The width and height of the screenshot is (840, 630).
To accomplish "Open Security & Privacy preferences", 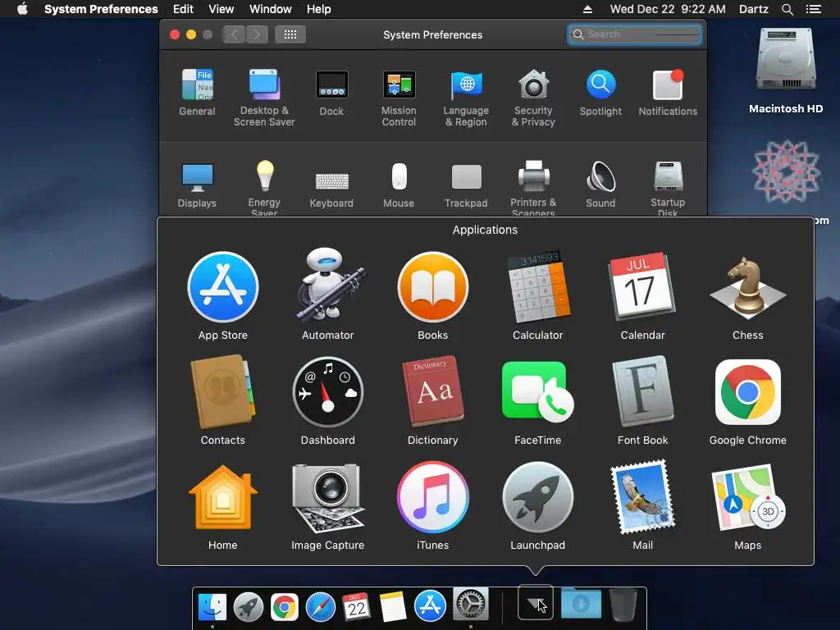I will (533, 98).
